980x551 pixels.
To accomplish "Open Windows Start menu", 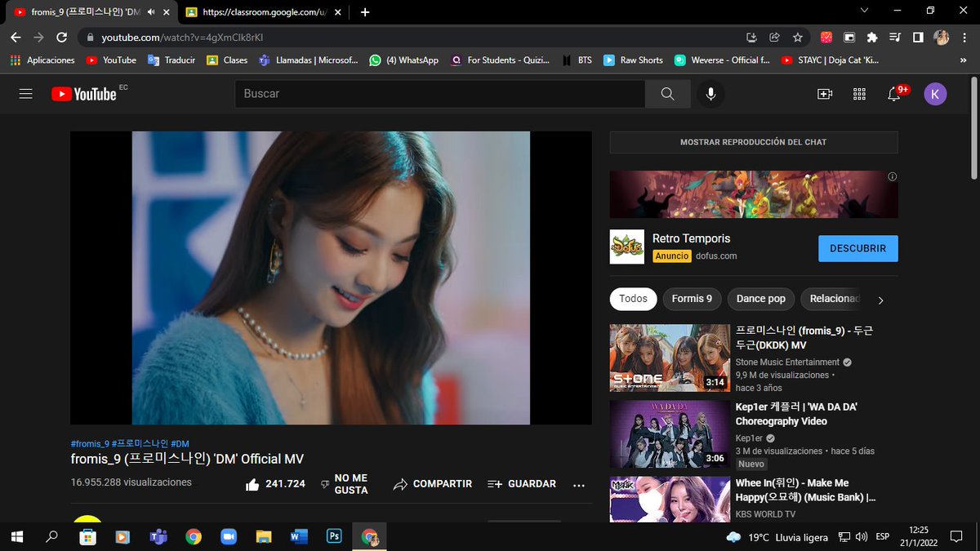I will point(16,536).
